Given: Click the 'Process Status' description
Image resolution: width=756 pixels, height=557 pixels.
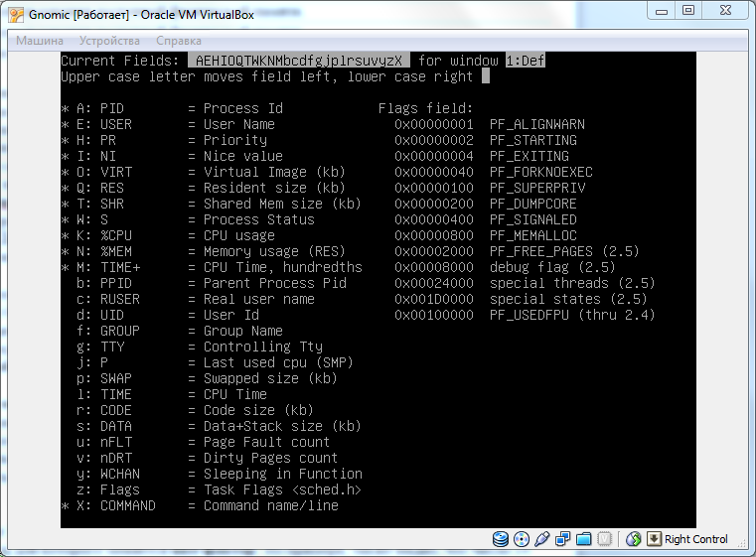Looking at the screenshot, I should tap(259, 219).
